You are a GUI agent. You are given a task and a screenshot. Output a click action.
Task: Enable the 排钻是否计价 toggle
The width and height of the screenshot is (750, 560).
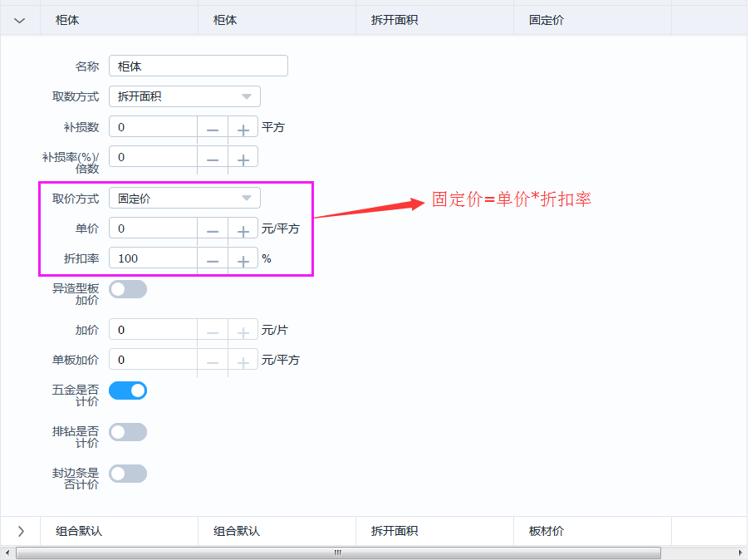coord(128,432)
